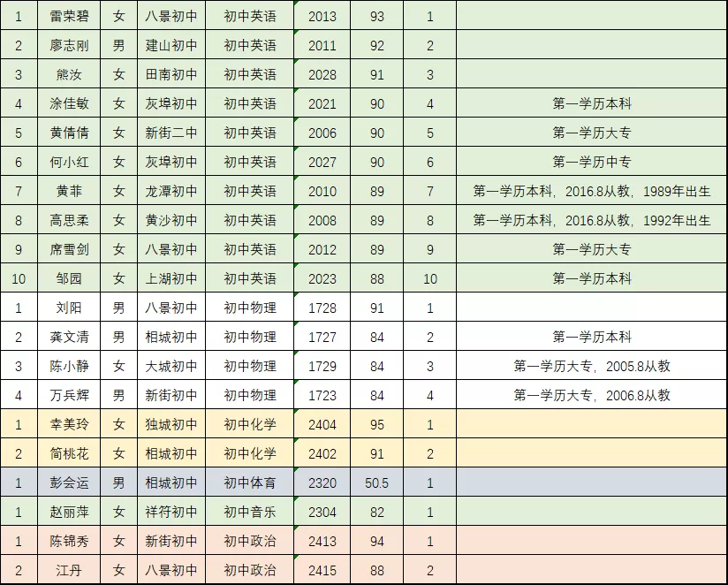Image resolution: width=728 pixels, height=585 pixels.
Task: Click exam number 2404
Action: click(x=322, y=425)
